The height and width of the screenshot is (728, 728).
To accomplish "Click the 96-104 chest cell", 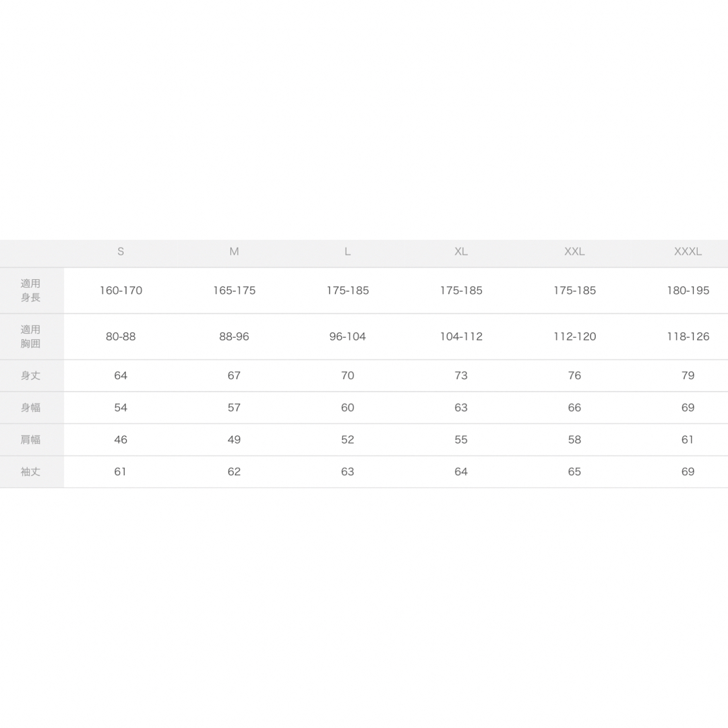I will pos(348,336).
